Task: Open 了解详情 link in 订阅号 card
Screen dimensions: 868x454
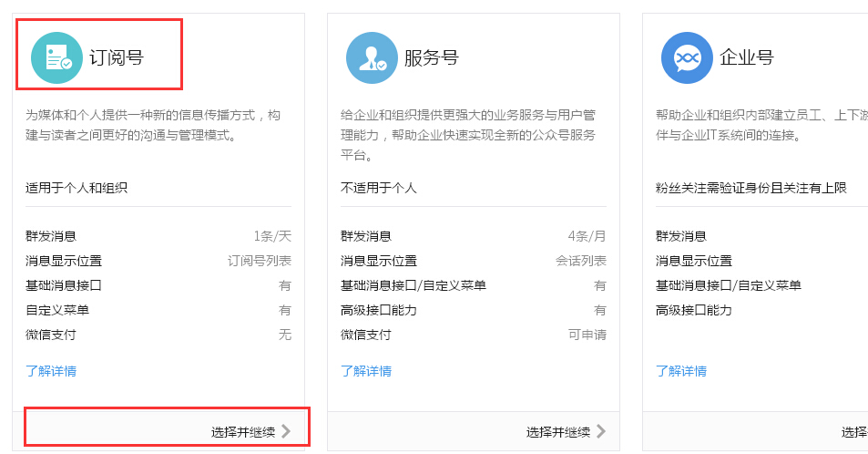Action: click(x=51, y=371)
